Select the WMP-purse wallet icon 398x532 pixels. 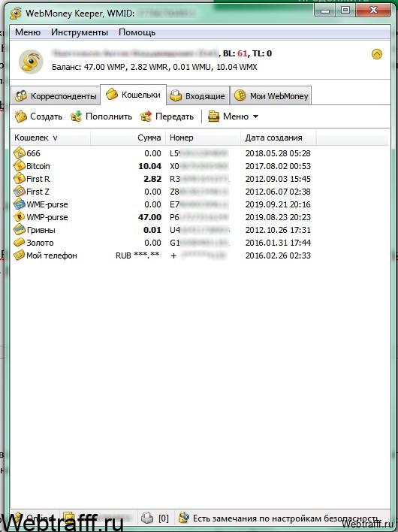pyautogui.click(x=20, y=217)
